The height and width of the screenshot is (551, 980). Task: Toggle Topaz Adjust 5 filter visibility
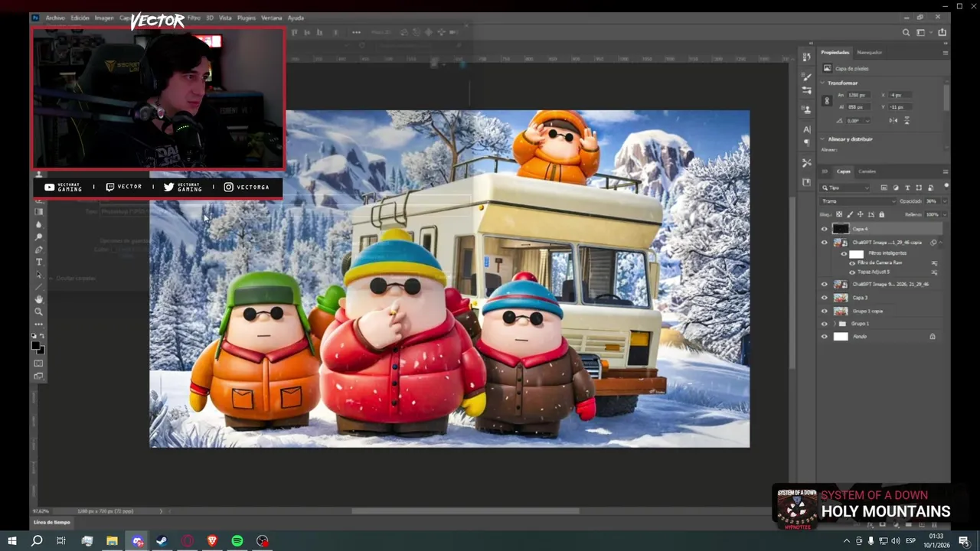point(852,272)
